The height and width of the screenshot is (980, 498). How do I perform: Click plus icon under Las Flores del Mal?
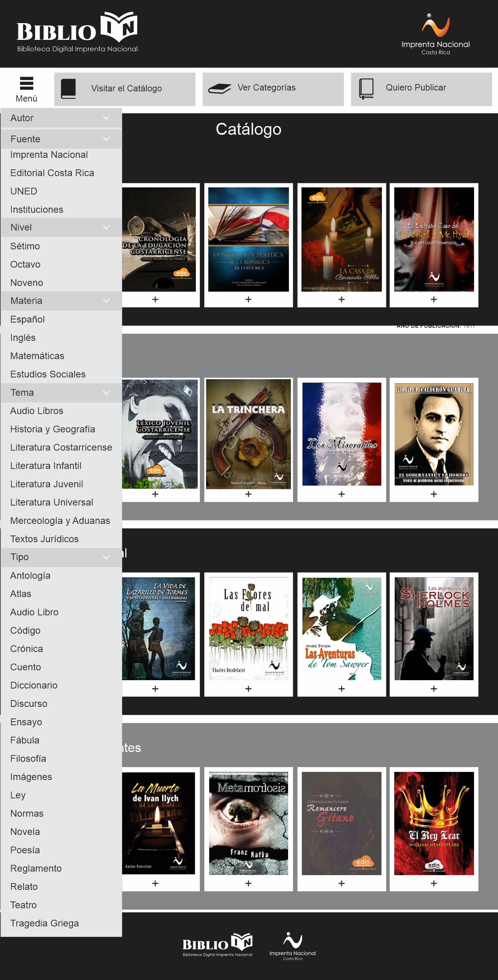[248, 689]
